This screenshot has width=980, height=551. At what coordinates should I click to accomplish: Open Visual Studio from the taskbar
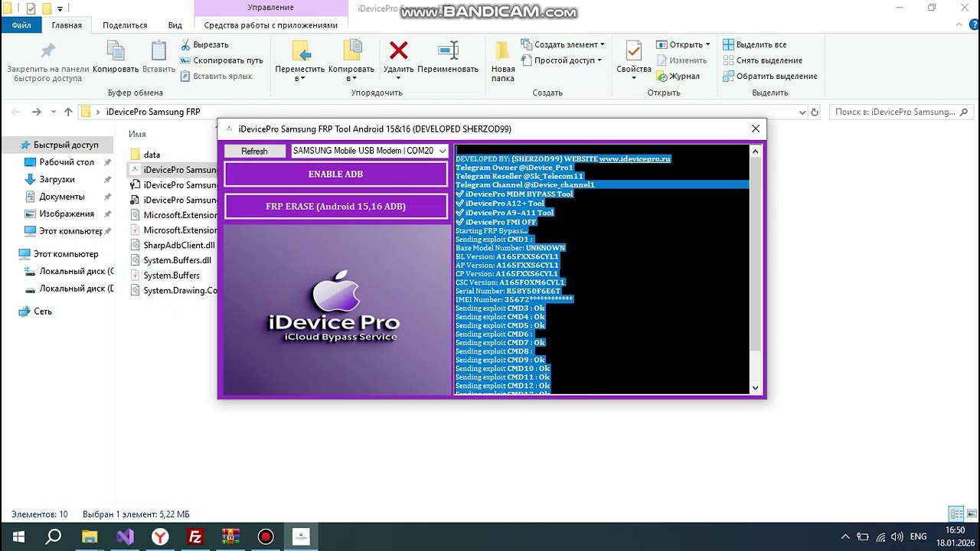coord(125,536)
